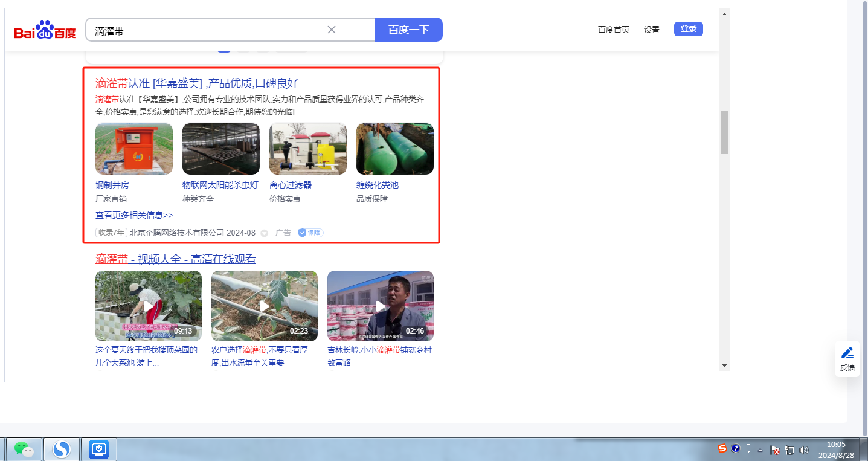
Task: Open video title 农户选择滴灌带,不要只看厚度
Action: pyautogui.click(x=260, y=356)
